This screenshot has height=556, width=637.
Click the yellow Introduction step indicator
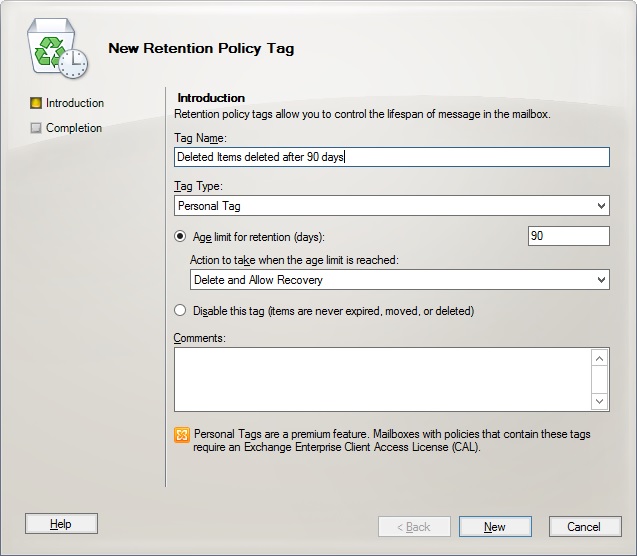pyautogui.click(x=36, y=103)
